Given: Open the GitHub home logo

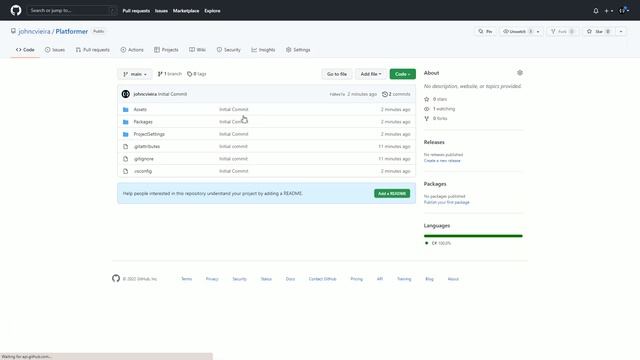Looking at the screenshot, I should tap(16, 10).
